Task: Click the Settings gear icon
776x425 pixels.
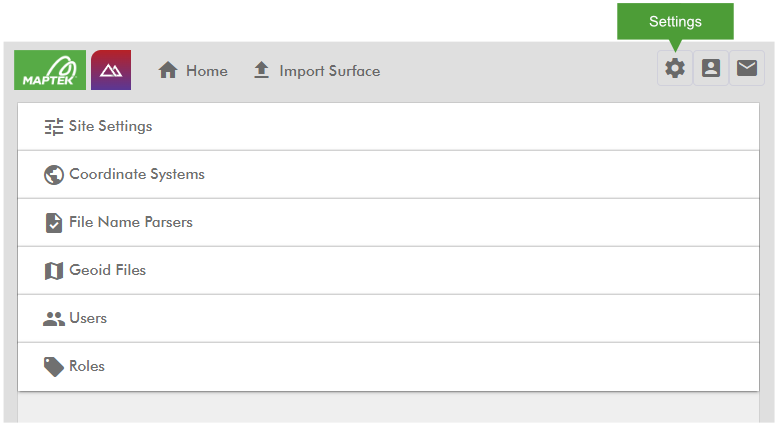Action: point(675,68)
